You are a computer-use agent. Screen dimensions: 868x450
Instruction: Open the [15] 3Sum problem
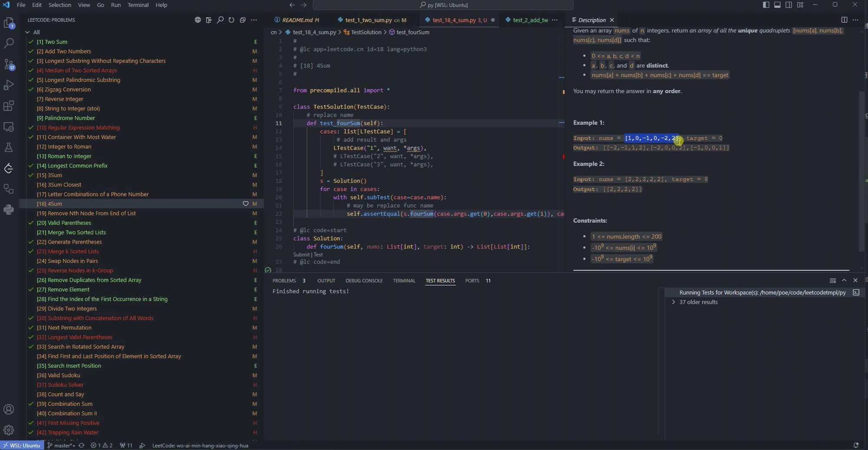pos(49,175)
